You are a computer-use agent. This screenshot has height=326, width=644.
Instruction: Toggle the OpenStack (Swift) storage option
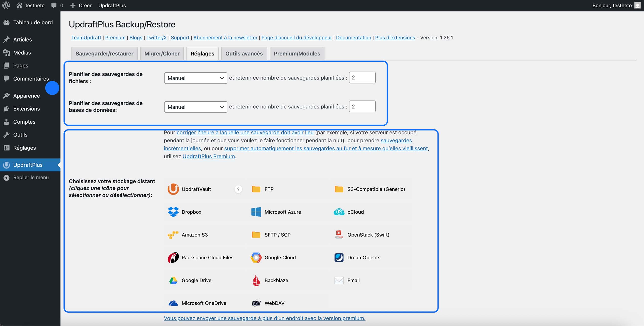pyautogui.click(x=339, y=235)
